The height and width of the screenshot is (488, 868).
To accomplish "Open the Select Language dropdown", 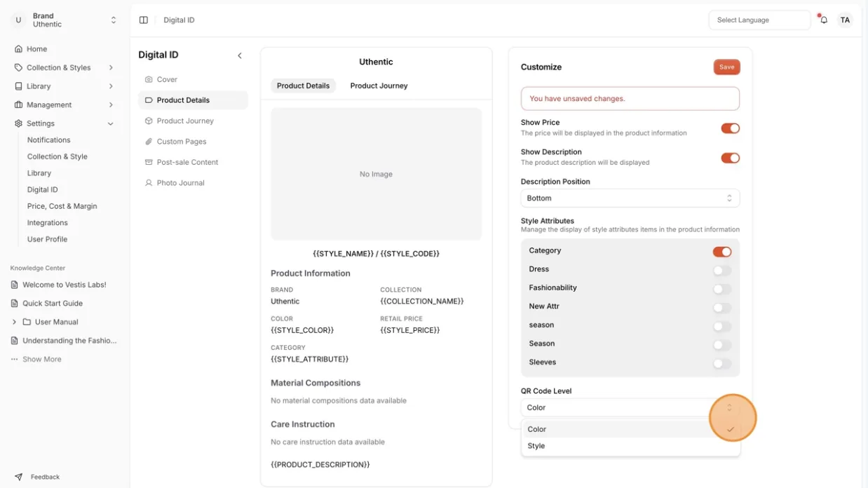I will tap(759, 20).
